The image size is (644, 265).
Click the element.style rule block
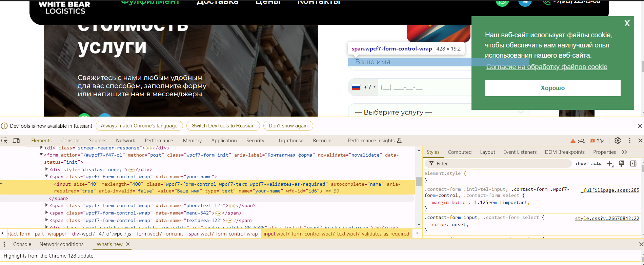(532, 177)
